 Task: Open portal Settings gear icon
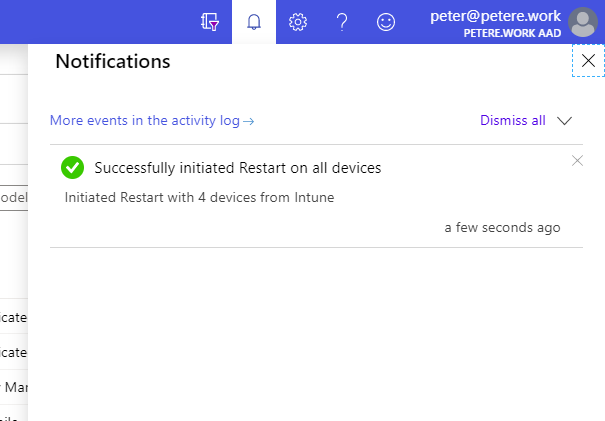[297, 22]
